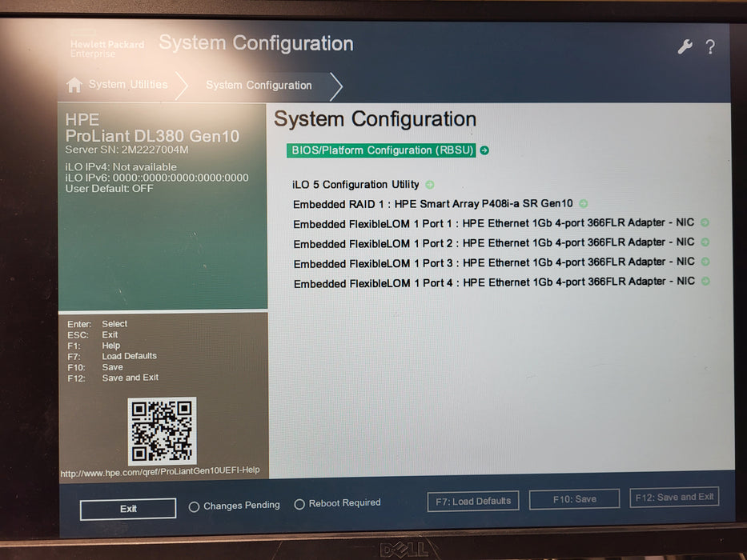Open Embedded FlexibleLOM 1 Port 3 NIC

(494, 263)
